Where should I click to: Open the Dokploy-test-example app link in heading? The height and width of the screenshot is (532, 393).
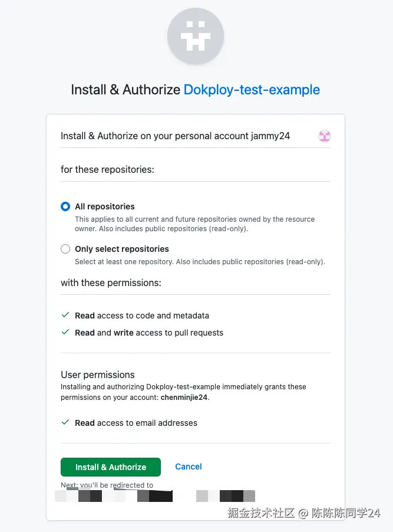coord(252,90)
